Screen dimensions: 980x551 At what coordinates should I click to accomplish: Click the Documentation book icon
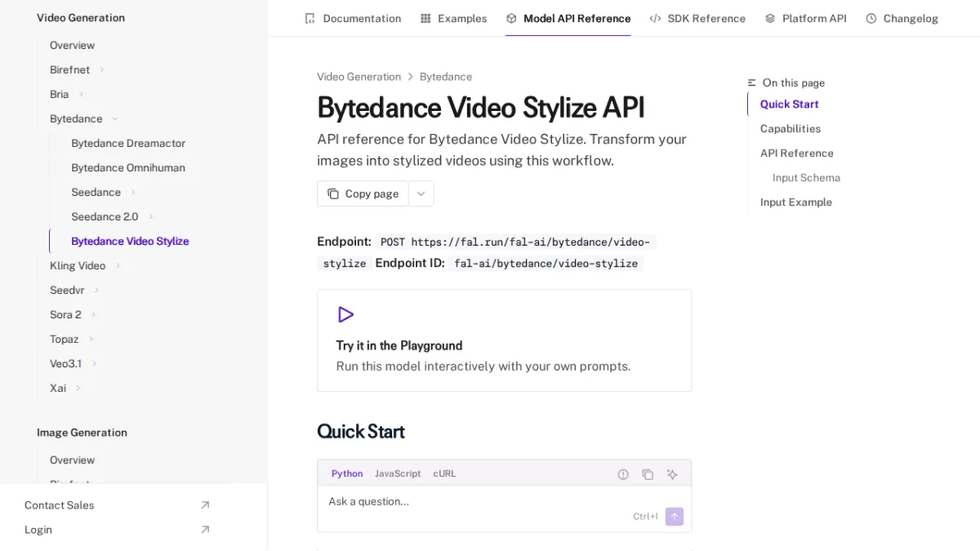tap(310, 18)
